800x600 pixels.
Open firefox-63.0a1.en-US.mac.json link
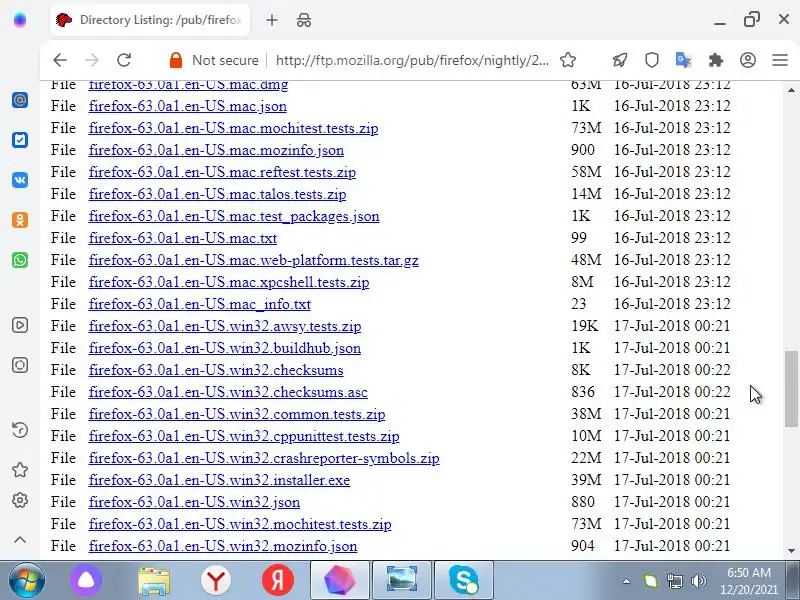point(188,106)
